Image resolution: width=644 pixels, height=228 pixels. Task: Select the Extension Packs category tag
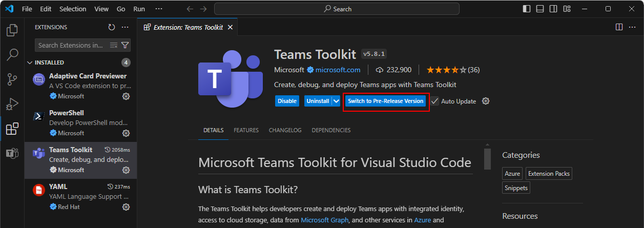point(549,174)
